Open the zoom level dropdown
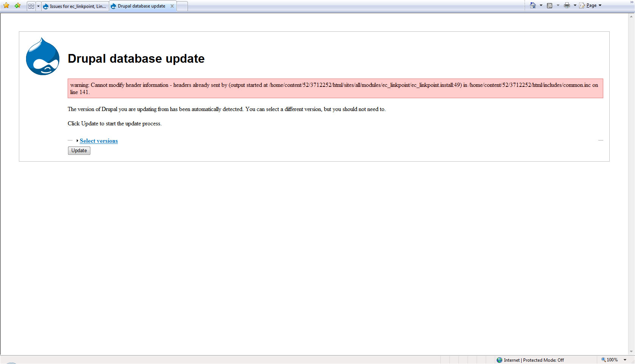 tap(626, 359)
